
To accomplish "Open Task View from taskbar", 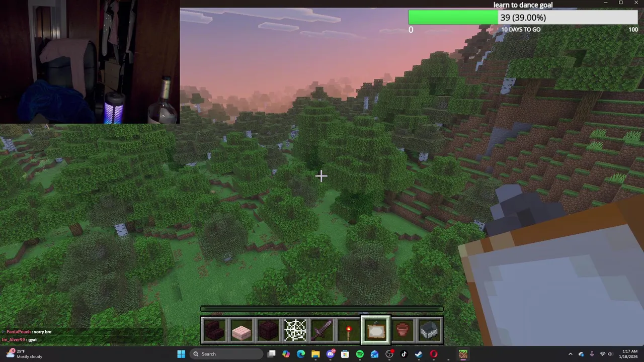I will coord(272,354).
